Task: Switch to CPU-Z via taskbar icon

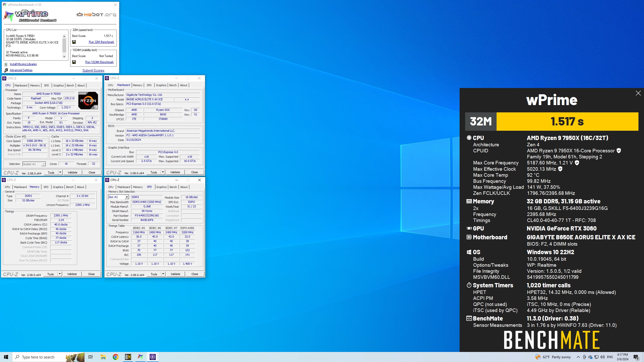Action: pyautogui.click(x=152, y=357)
